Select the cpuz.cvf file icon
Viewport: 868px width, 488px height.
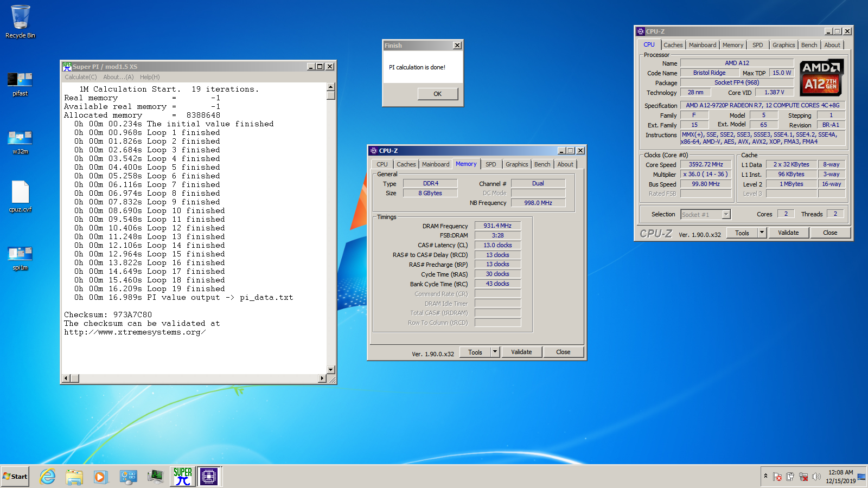[x=20, y=197]
